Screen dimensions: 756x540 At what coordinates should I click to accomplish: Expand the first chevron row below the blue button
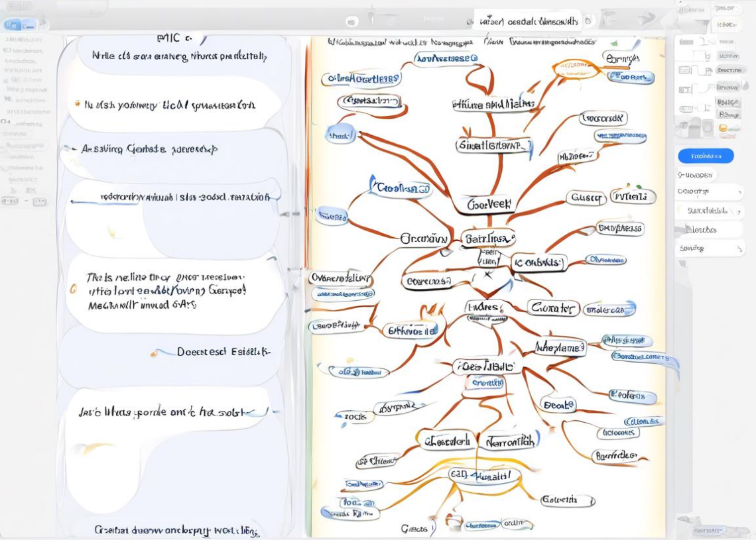tap(710, 192)
